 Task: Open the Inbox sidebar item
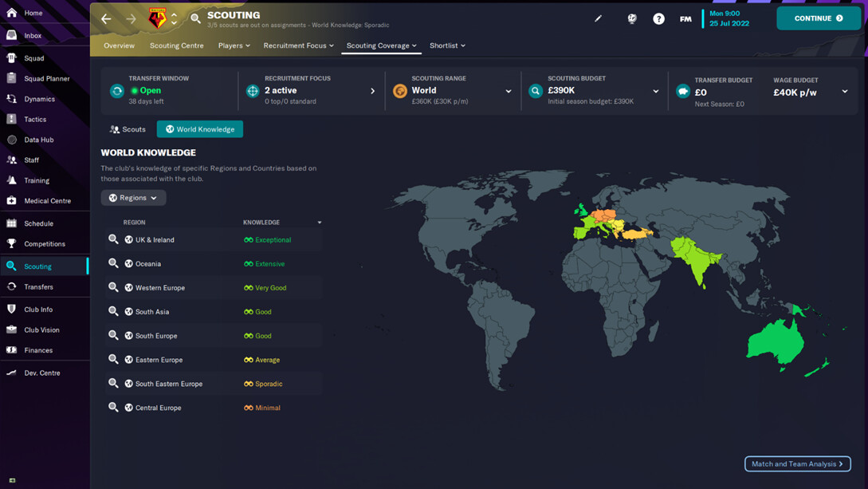(x=32, y=35)
